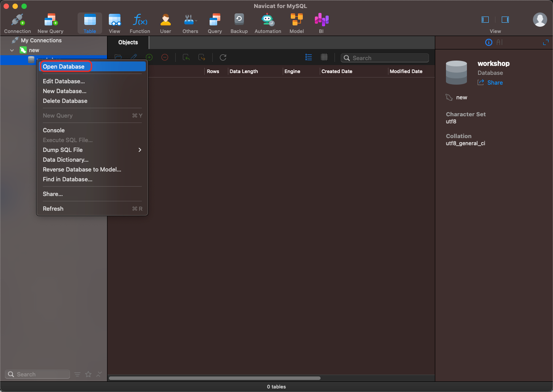The image size is (553, 392).
Task: Open Console from context menu
Action: [x=92, y=130]
